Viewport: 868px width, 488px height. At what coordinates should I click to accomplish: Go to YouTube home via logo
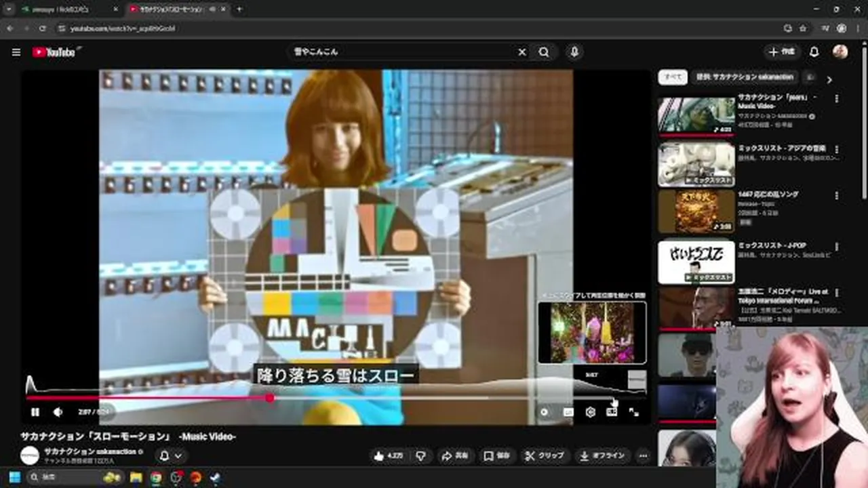pyautogui.click(x=54, y=52)
